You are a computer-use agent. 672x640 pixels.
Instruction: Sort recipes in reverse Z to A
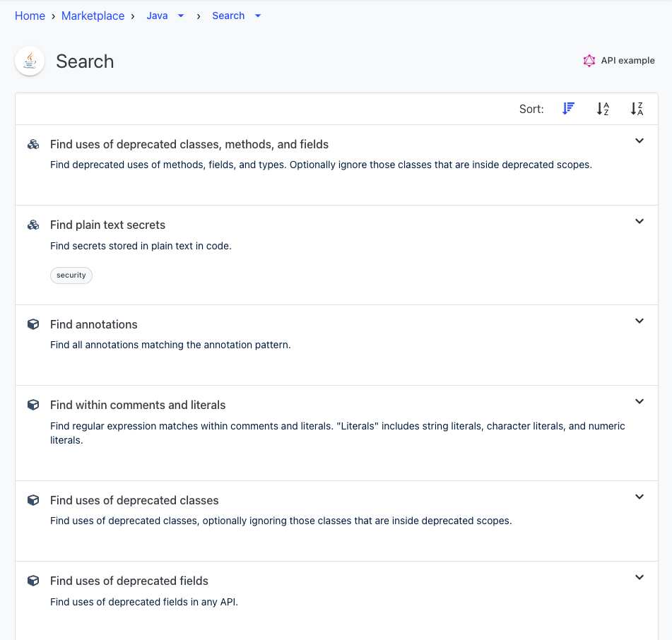point(637,109)
